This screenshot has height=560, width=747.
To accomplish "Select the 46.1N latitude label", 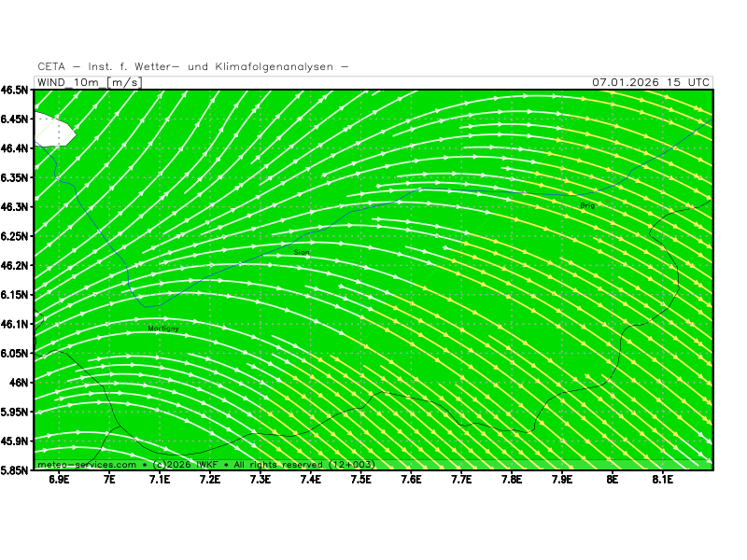I will (x=15, y=324).
